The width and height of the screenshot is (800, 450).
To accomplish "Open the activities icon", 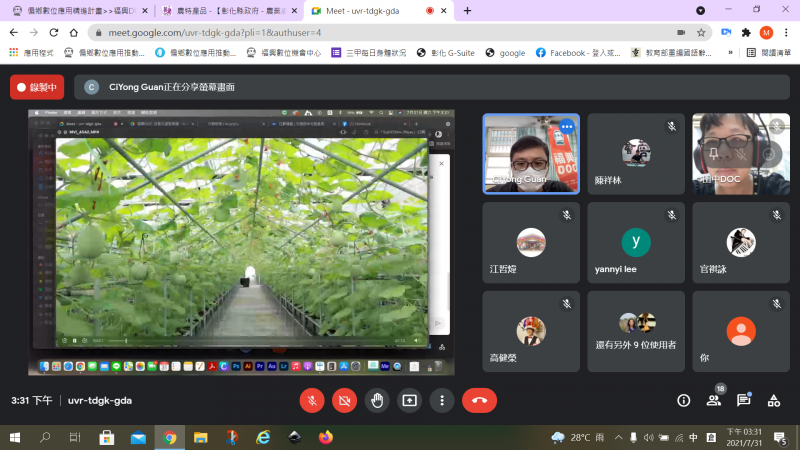I will (773, 401).
